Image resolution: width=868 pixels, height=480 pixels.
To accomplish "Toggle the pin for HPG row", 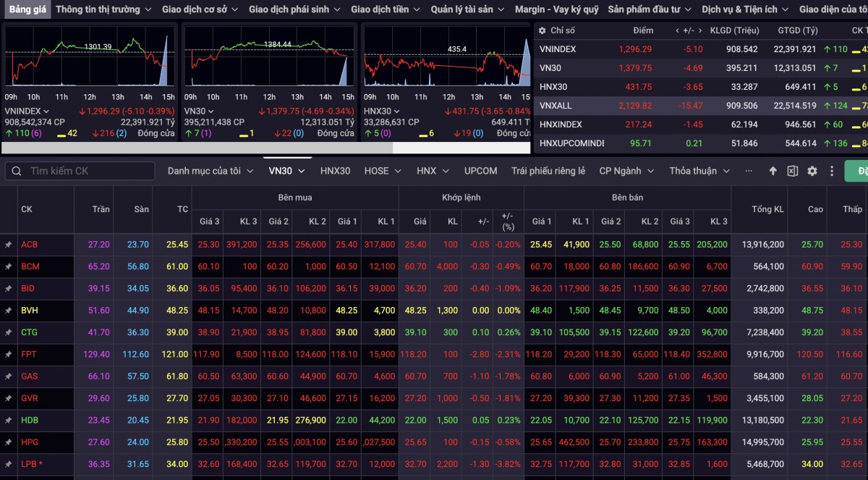I will tap(9, 442).
